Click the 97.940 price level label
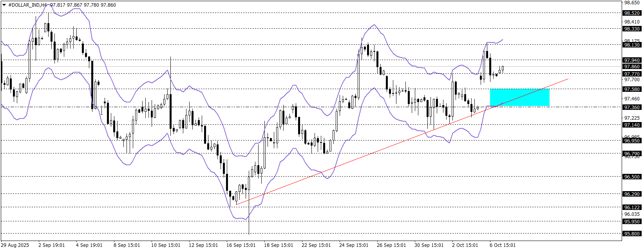 (x=632, y=60)
